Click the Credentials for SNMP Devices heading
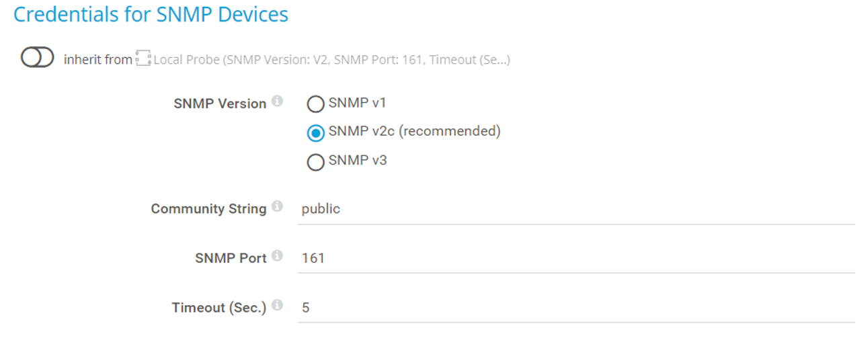This screenshot has width=868, height=338. [x=151, y=15]
